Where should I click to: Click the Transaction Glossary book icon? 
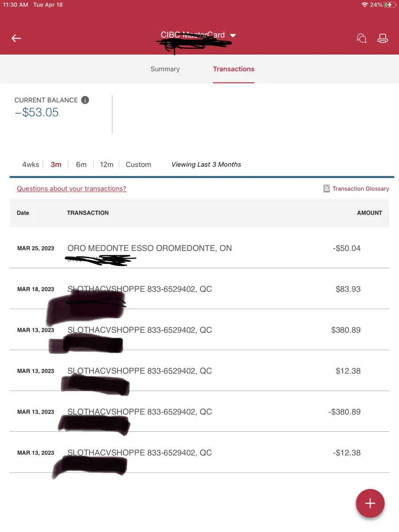click(327, 188)
